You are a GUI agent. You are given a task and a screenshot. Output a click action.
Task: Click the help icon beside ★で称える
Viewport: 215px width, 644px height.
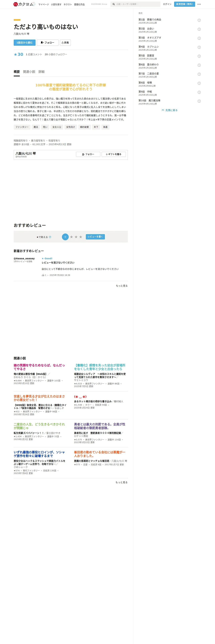pos(50,237)
